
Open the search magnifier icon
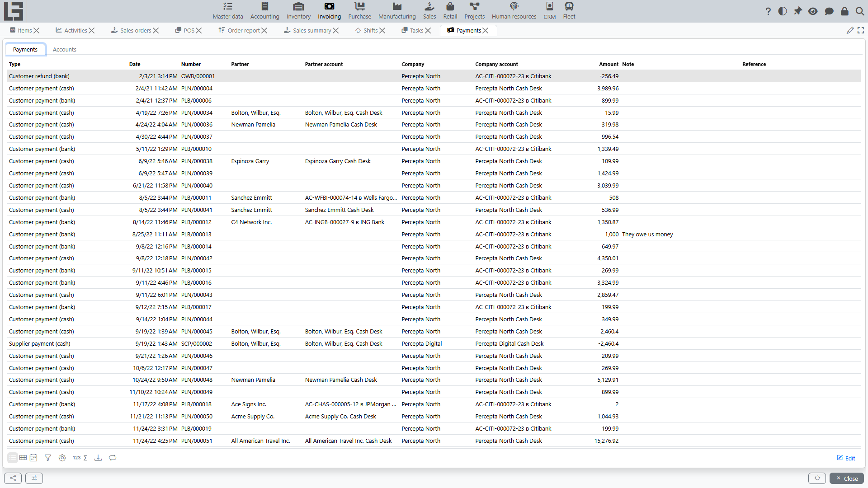pos(860,11)
